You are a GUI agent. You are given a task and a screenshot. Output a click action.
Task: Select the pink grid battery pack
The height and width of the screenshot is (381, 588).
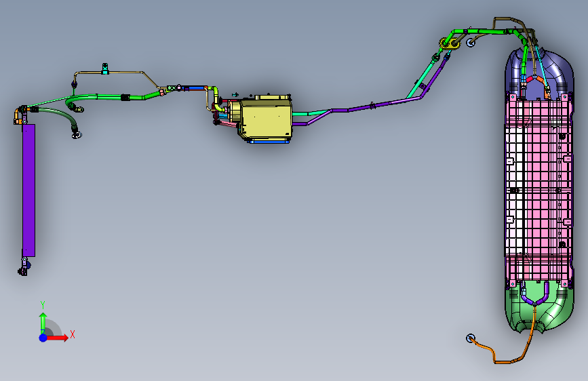click(x=539, y=191)
